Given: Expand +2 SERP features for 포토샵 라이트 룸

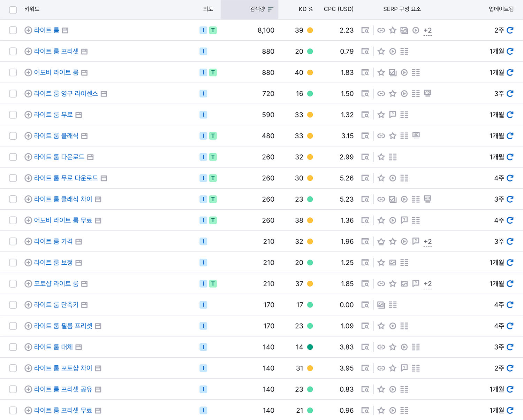Looking at the screenshot, I should (427, 284).
